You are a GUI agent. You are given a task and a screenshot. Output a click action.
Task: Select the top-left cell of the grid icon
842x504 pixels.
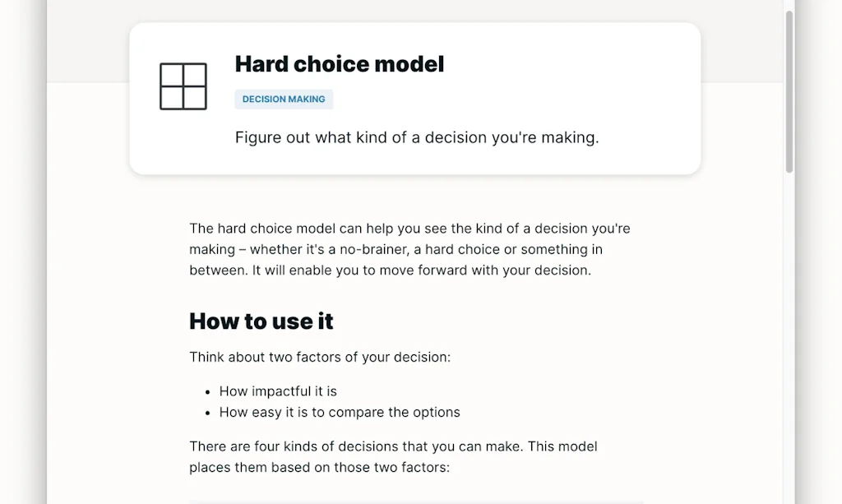coord(170,73)
